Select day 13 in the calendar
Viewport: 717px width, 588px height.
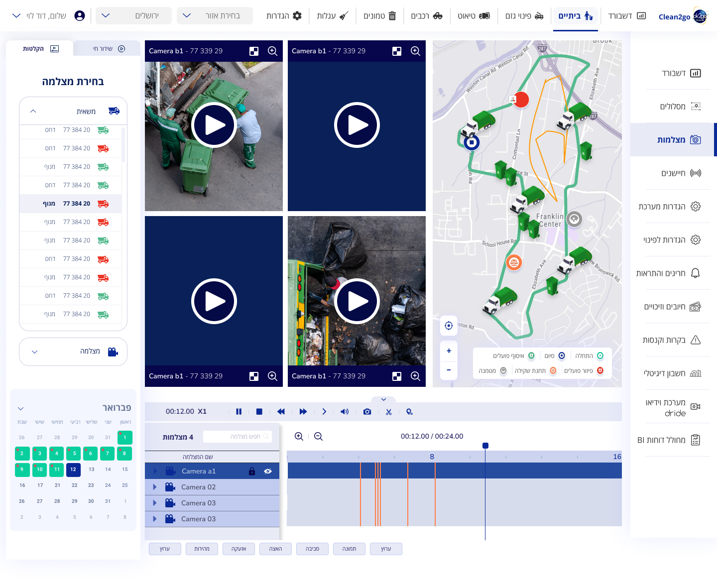click(x=91, y=469)
